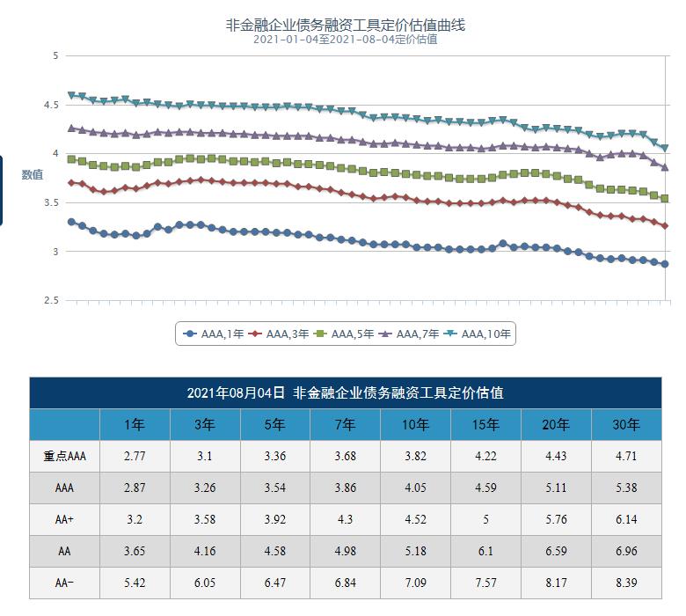Click the 30年 column header
The width and height of the screenshot is (686, 616).
(x=626, y=425)
